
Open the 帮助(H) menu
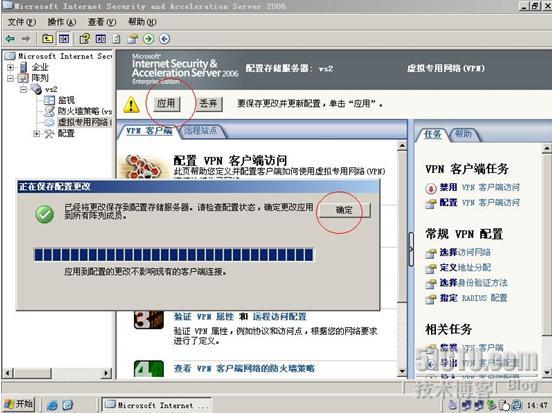[x=142, y=22]
